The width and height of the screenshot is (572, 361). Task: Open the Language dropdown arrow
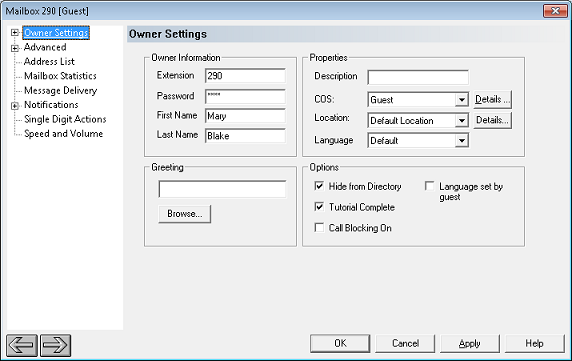pyautogui.click(x=461, y=140)
